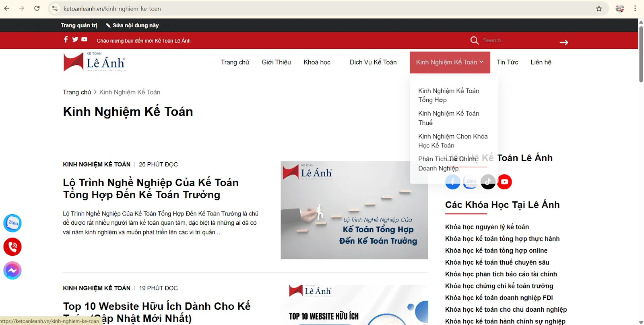The width and height of the screenshot is (644, 325).
Task: Click the TikTok icon in sidebar
Action: 488,182
